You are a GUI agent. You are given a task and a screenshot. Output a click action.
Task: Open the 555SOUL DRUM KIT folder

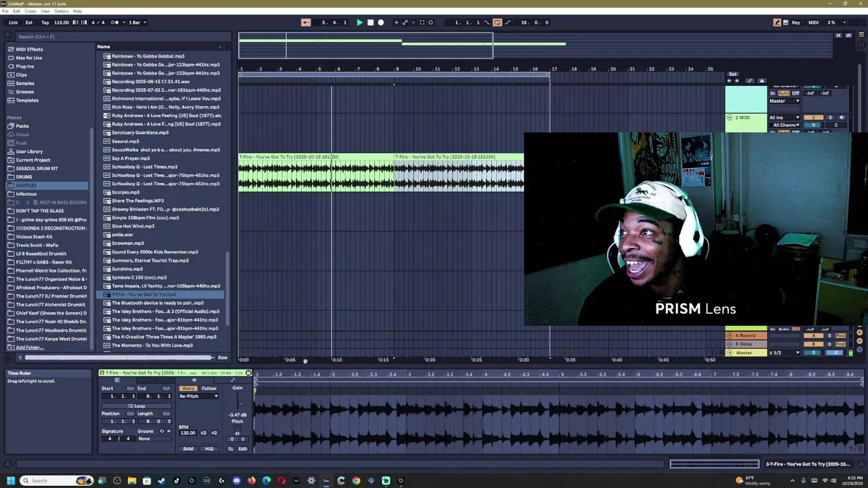pyautogui.click(x=37, y=169)
